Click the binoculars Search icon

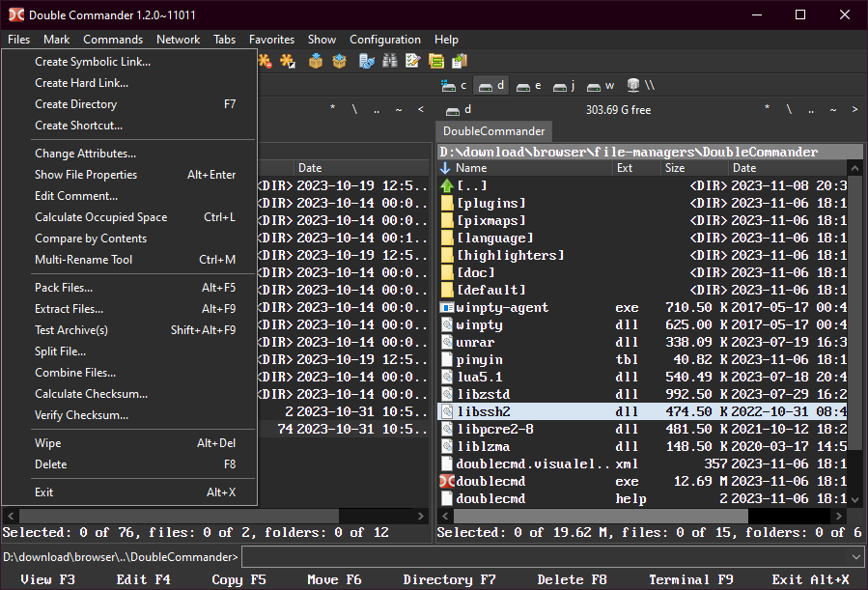[x=390, y=61]
